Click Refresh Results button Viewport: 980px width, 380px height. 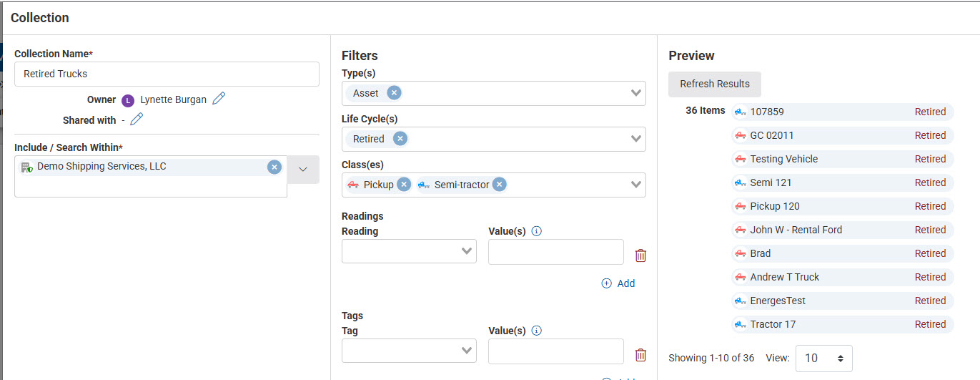(x=715, y=84)
